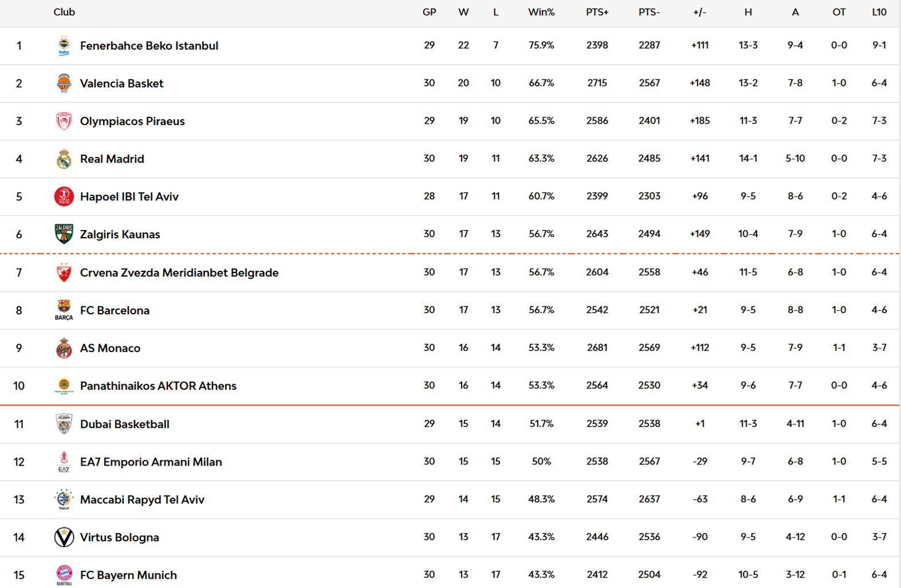Open the Dubai Basketball team page
This screenshot has height=588, width=901.
pos(124,424)
